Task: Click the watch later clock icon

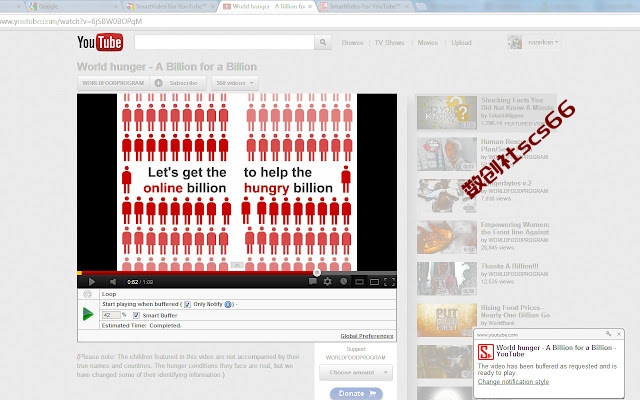Action: point(343,282)
